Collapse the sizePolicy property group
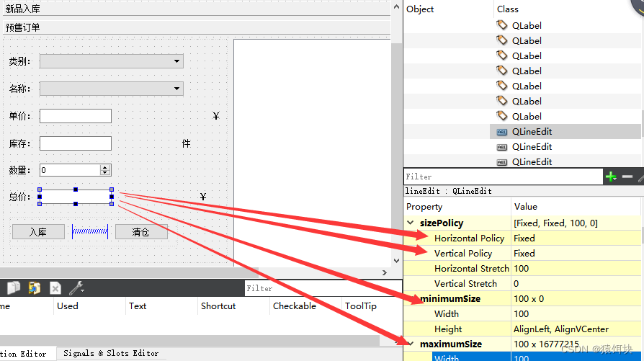 click(x=411, y=223)
